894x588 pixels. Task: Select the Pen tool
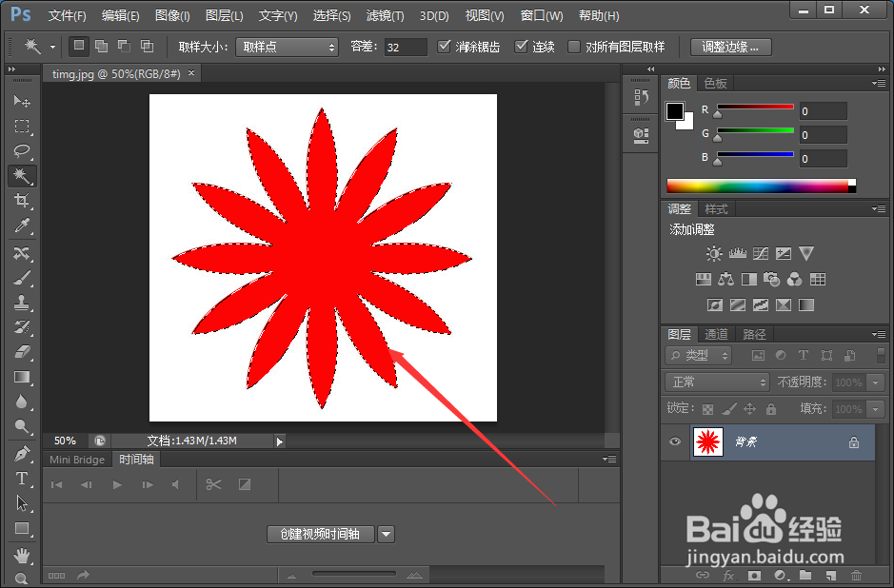point(22,454)
